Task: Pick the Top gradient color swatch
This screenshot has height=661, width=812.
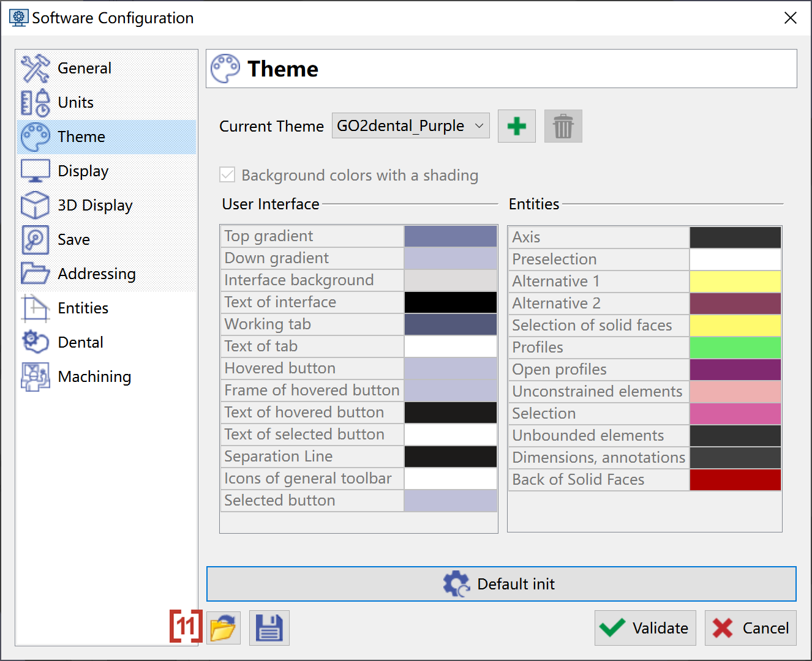Action: [x=450, y=236]
